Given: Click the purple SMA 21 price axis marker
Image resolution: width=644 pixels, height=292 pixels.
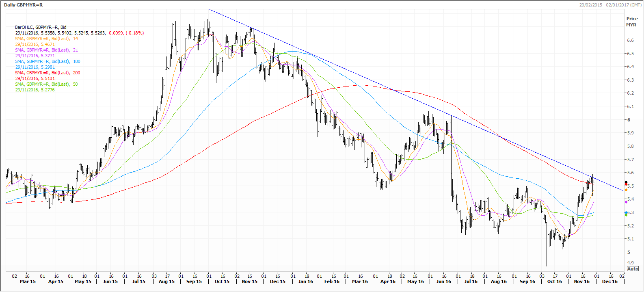Looking at the screenshot, I should 626,202.
